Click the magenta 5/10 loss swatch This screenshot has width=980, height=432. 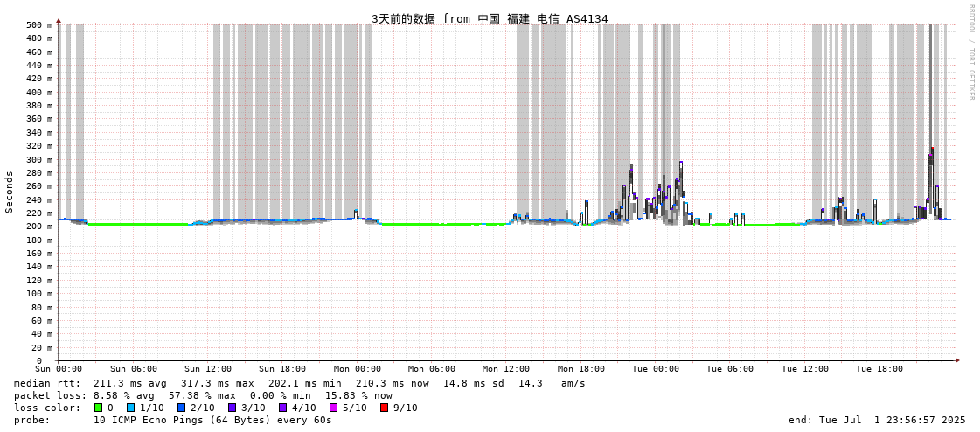coord(333,408)
